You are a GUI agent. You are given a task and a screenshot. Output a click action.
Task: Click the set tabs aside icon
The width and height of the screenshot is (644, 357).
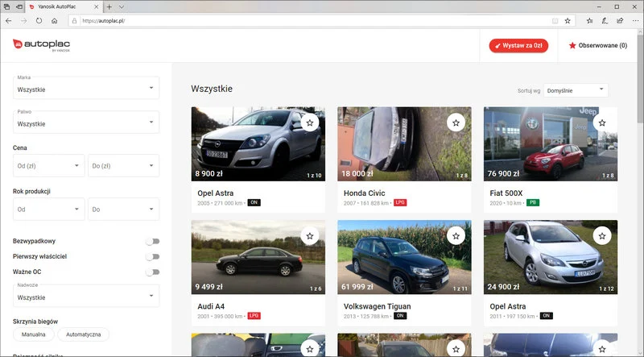(19, 7)
